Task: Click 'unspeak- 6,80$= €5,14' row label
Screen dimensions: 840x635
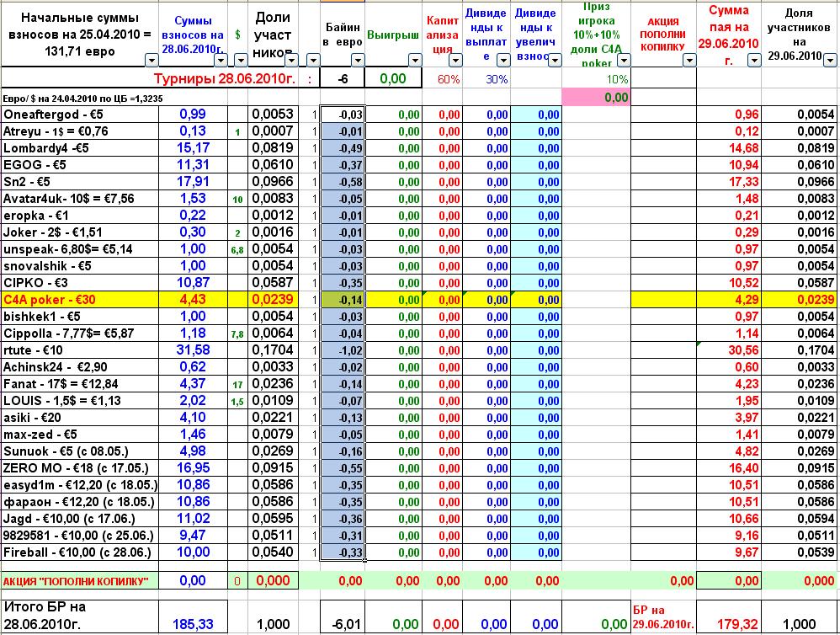Action: coord(80,249)
